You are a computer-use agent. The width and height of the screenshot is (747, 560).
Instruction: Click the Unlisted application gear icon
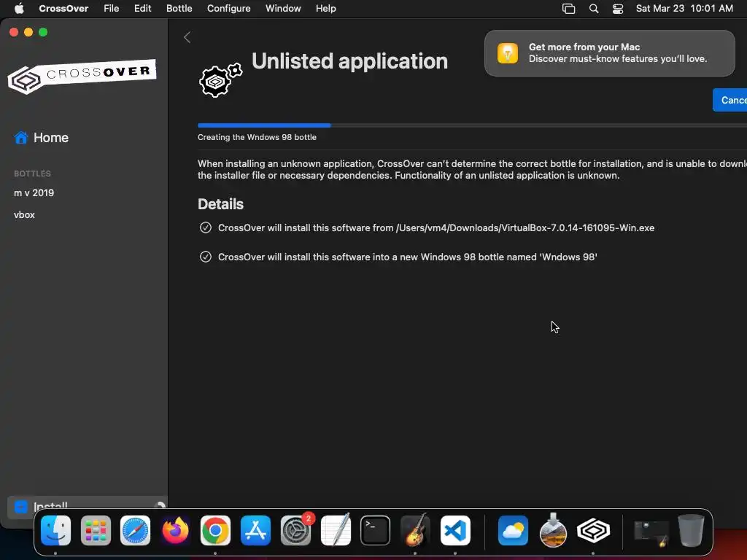[220, 80]
